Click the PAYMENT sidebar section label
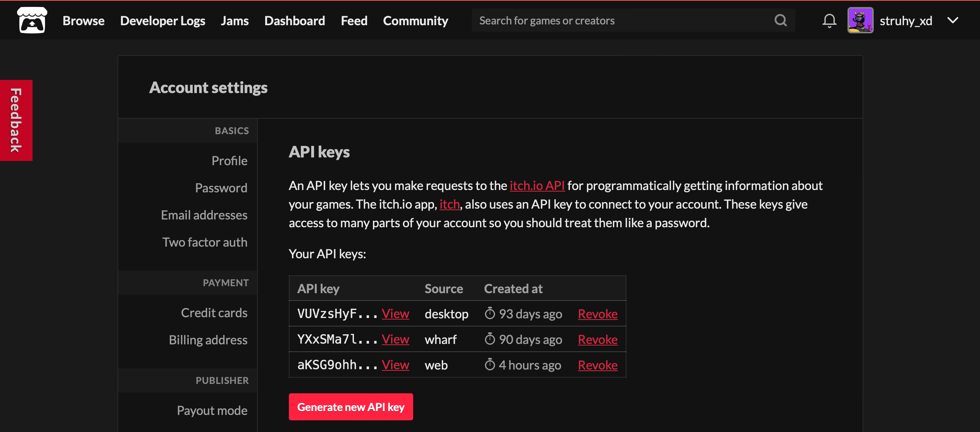 (x=226, y=283)
